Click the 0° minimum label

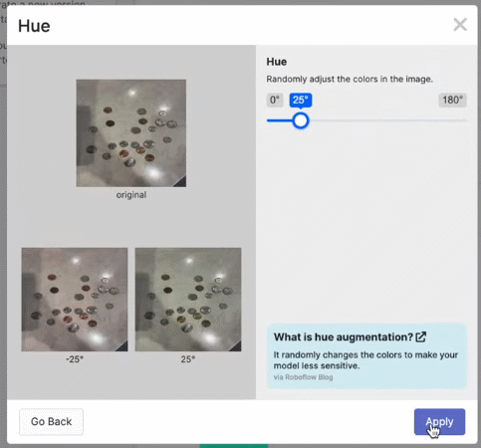coord(275,100)
